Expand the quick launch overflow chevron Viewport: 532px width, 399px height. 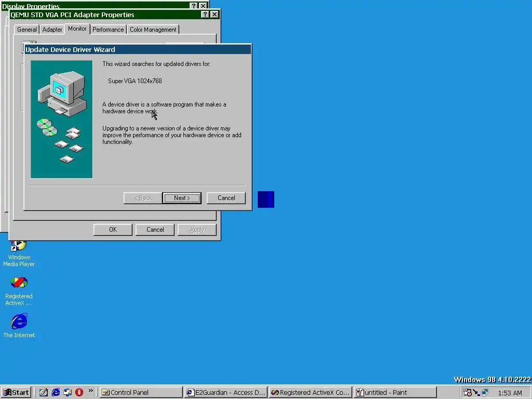90,391
